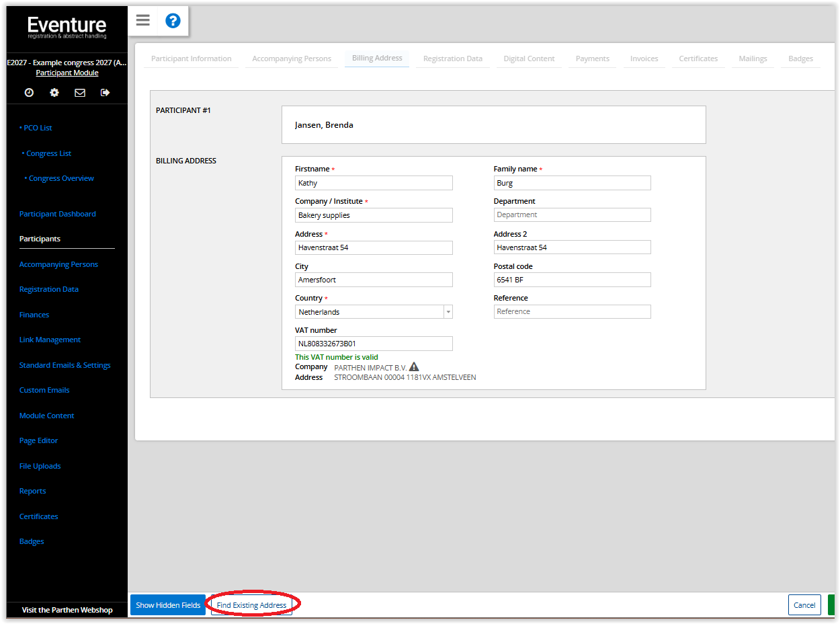Click the hamburger menu icon

pos(142,20)
